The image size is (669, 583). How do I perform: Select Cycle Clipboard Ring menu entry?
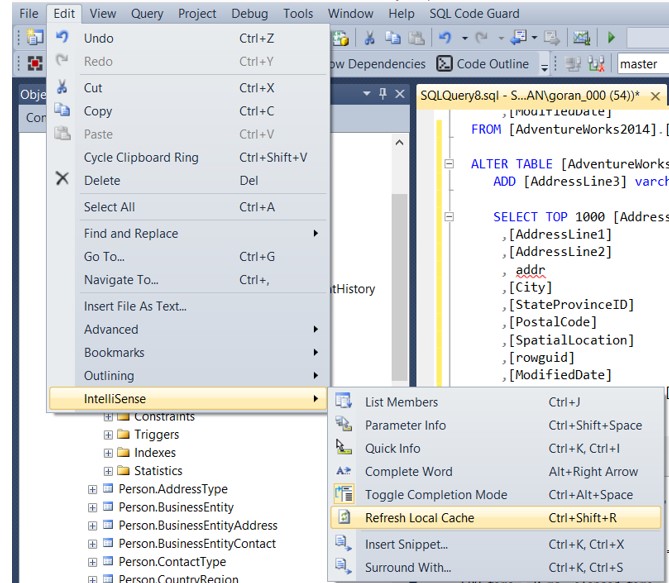(188, 157)
